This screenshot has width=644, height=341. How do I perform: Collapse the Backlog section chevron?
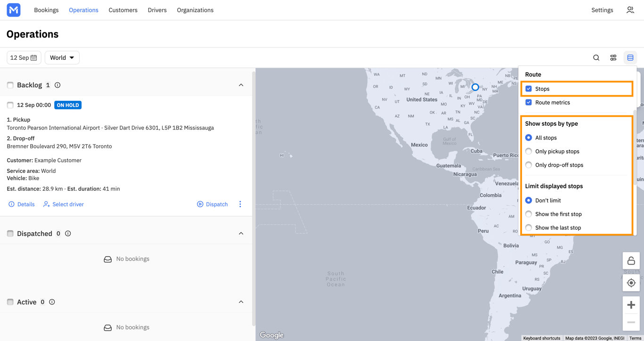pyautogui.click(x=241, y=85)
